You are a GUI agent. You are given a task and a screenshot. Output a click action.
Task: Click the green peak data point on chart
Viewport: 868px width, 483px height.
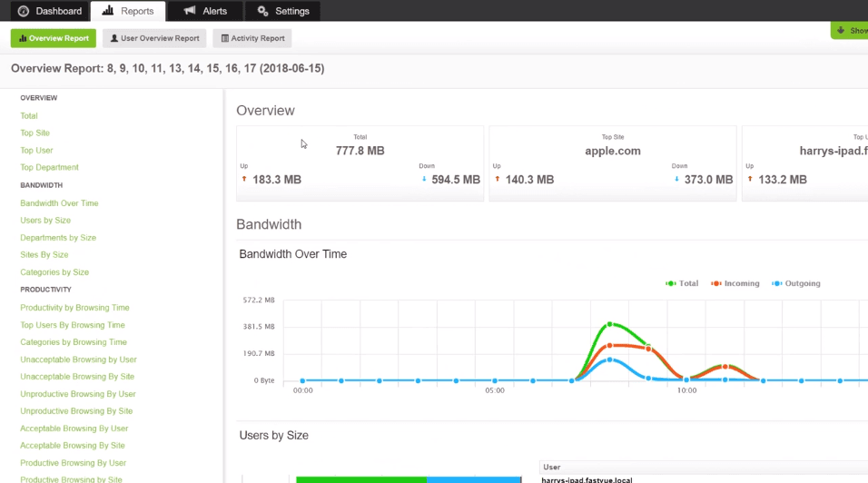tap(610, 324)
